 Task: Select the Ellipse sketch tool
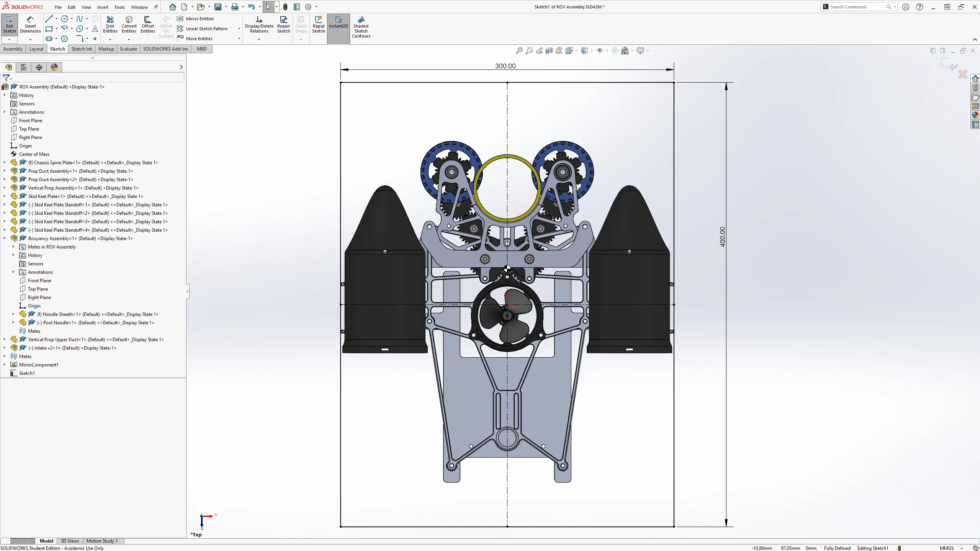tap(79, 29)
